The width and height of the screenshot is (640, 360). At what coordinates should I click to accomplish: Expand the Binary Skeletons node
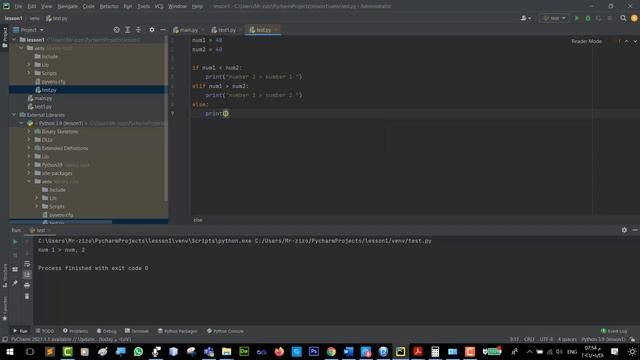29,132
